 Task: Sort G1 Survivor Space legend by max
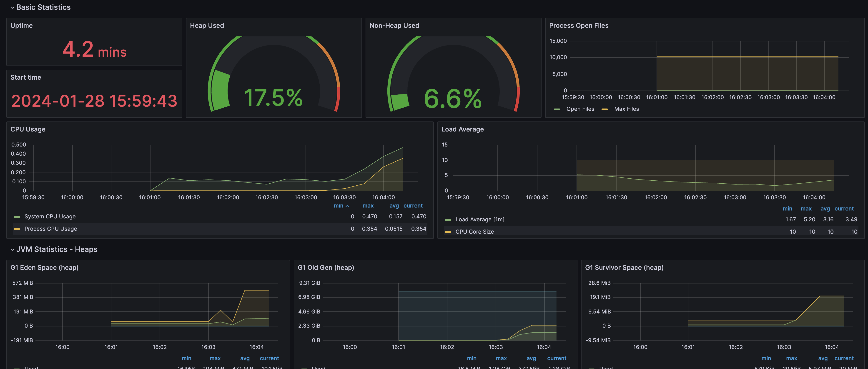[x=792, y=359]
